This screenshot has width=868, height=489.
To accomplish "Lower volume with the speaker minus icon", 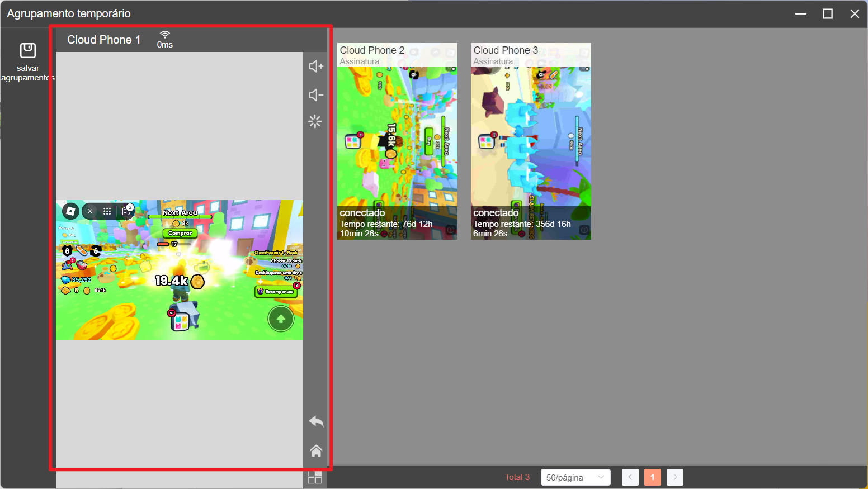I will pyautogui.click(x=316, y=95).
